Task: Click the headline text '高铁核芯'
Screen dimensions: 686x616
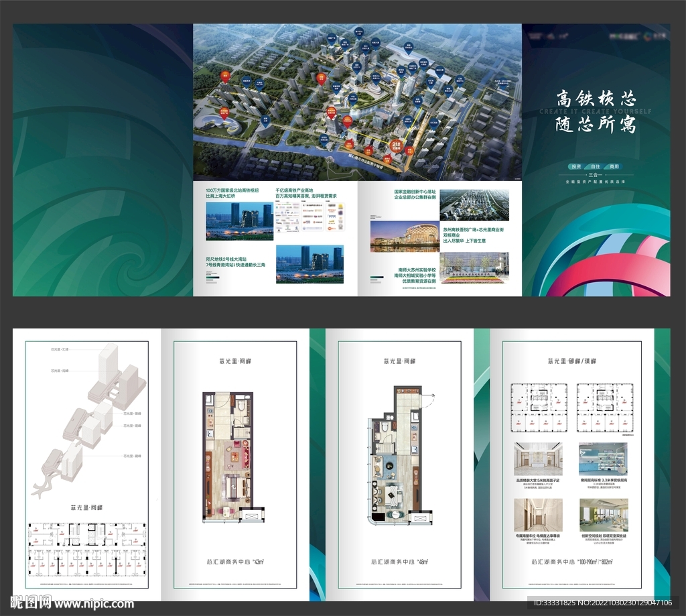Action: [596, 99]
